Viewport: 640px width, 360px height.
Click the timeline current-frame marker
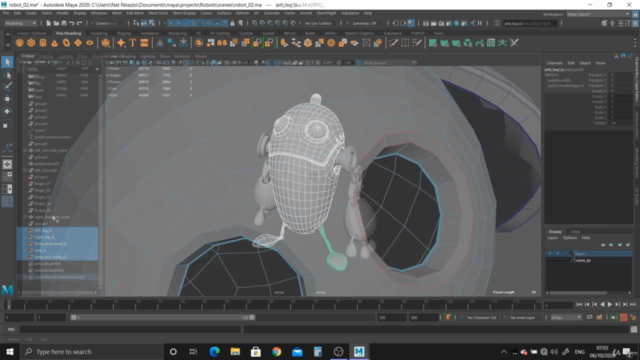pos(8,304)
